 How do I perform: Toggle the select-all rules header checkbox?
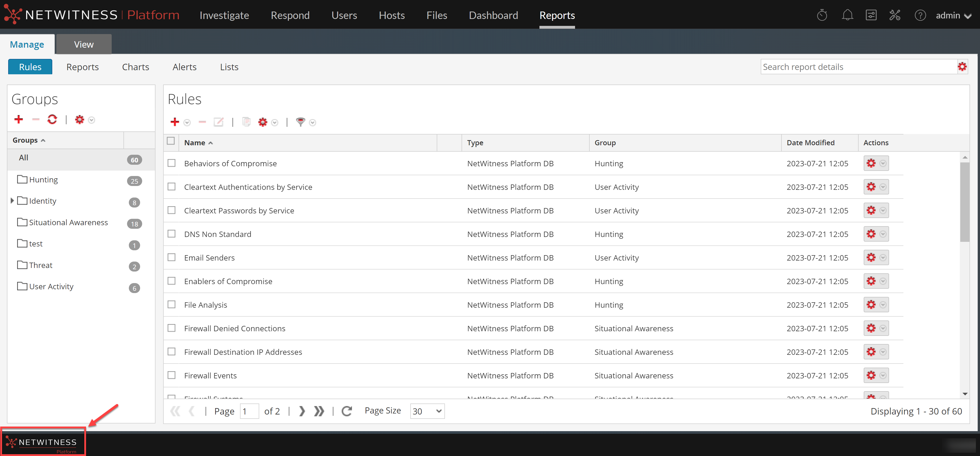[171, 141]
